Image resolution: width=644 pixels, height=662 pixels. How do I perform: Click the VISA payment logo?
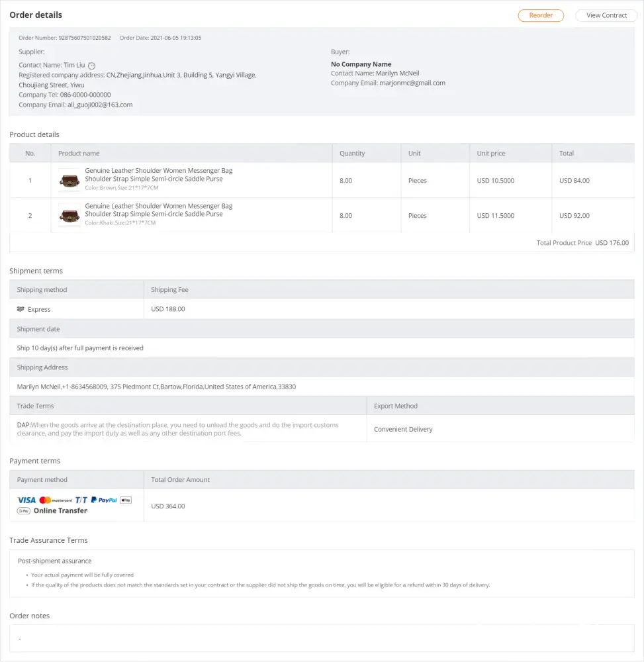[26, 500]
